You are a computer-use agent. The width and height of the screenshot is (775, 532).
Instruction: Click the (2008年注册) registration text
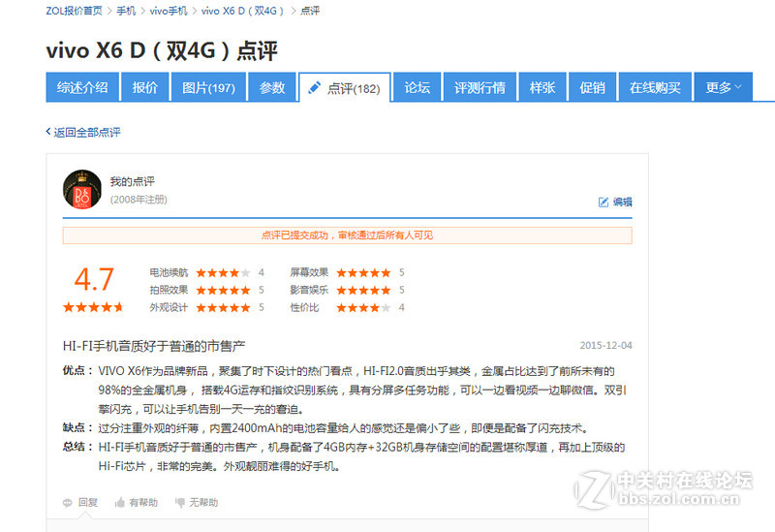click(139, 200)
